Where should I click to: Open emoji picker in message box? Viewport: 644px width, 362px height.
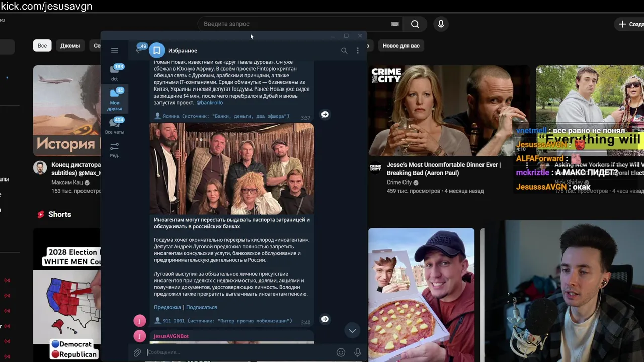click(x=341, y=352)
